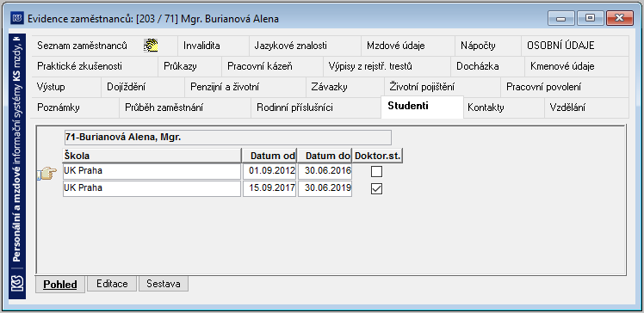644x313 pixels.
Task: Open the Průkazy tab
Action: coord(189,66)
